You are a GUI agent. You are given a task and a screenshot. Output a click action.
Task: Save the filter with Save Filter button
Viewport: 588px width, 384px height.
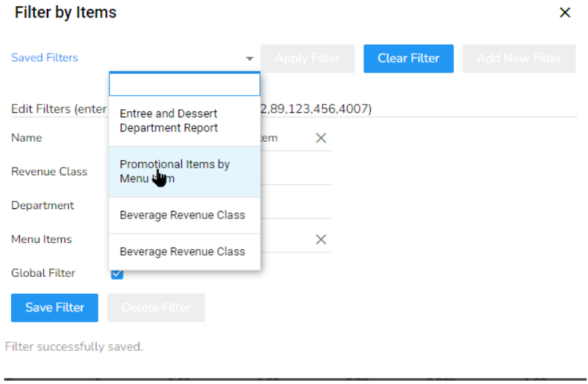[54, 307]
